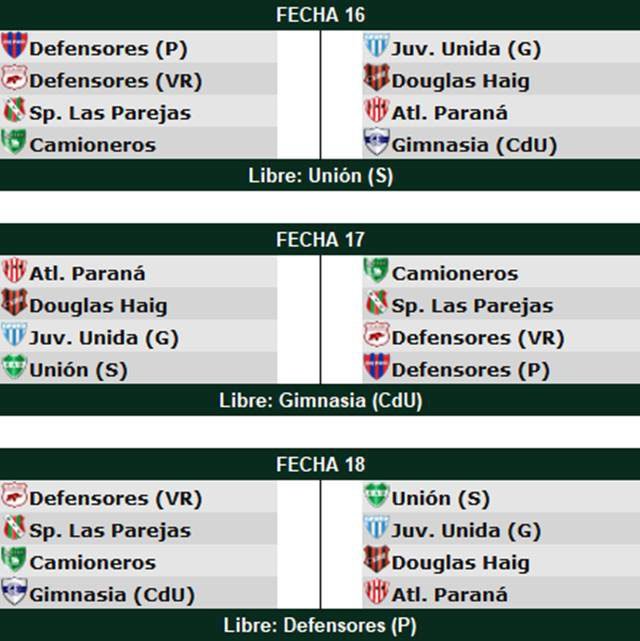Click Atl. Paraná crest in Fecha 17

pos(15,272)
